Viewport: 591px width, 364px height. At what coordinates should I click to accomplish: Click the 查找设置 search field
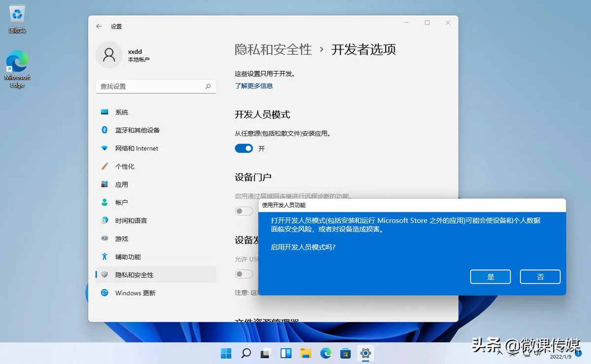click(x=156, y=86)
